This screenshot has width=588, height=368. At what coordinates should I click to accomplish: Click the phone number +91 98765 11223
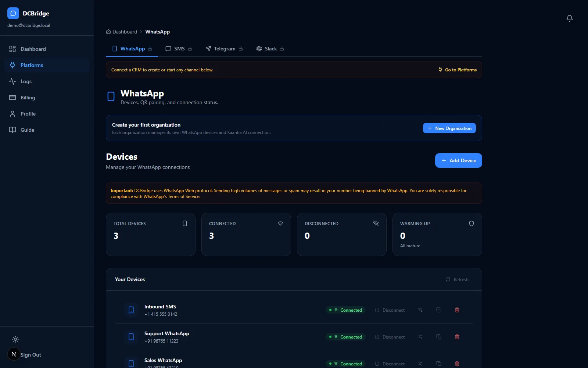click(161, 341)
